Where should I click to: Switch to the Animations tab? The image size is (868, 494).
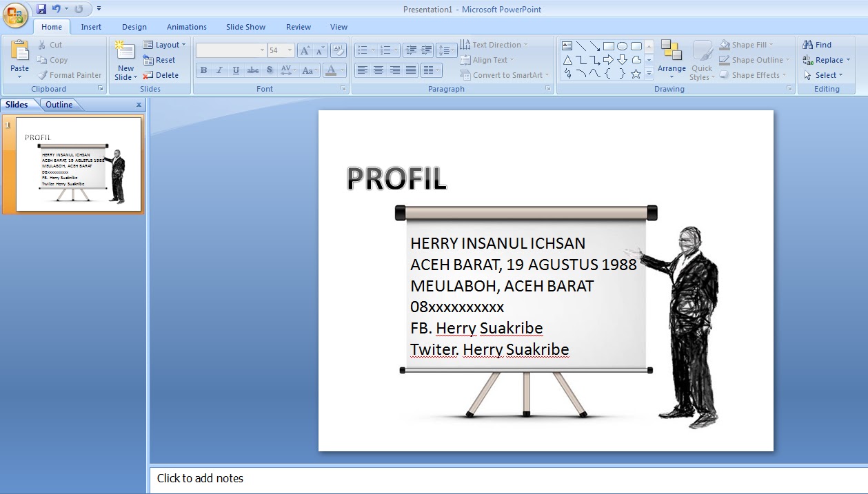click(x=186, y=27)
